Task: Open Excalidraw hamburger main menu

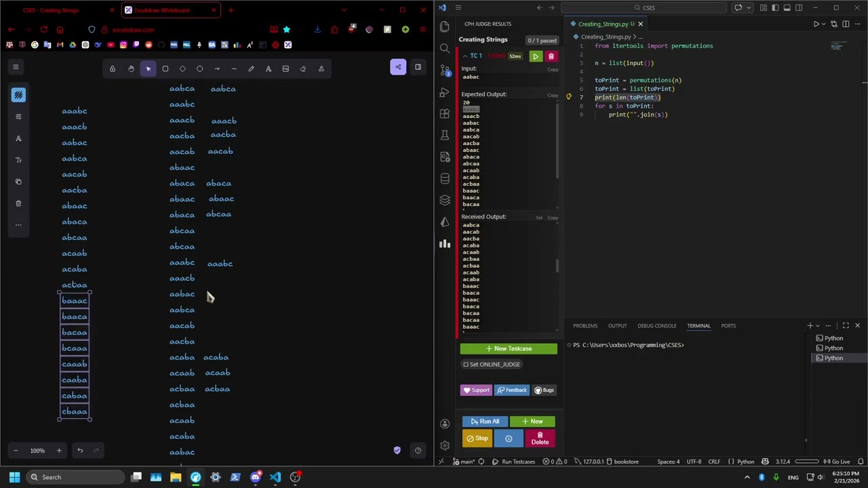Action: tap(16, 66)
